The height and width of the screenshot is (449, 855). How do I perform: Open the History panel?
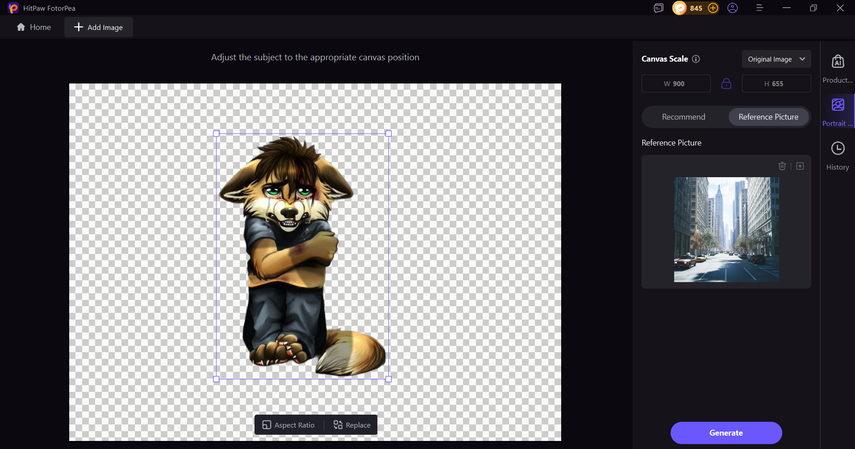pyautogui.click(x=838, y=156)
